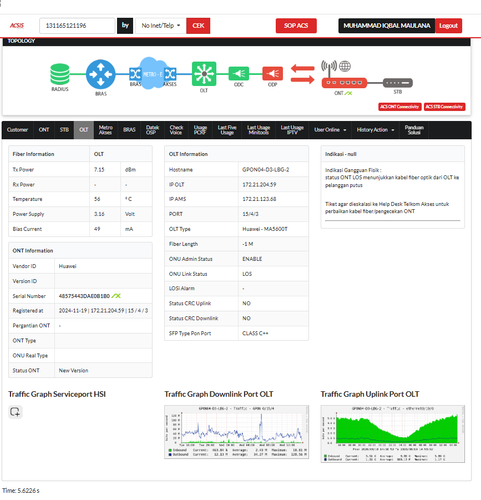Click hostname value GPON04-D3-LBG-2
This screenshot has width=481, height=500.
(266, 170)
